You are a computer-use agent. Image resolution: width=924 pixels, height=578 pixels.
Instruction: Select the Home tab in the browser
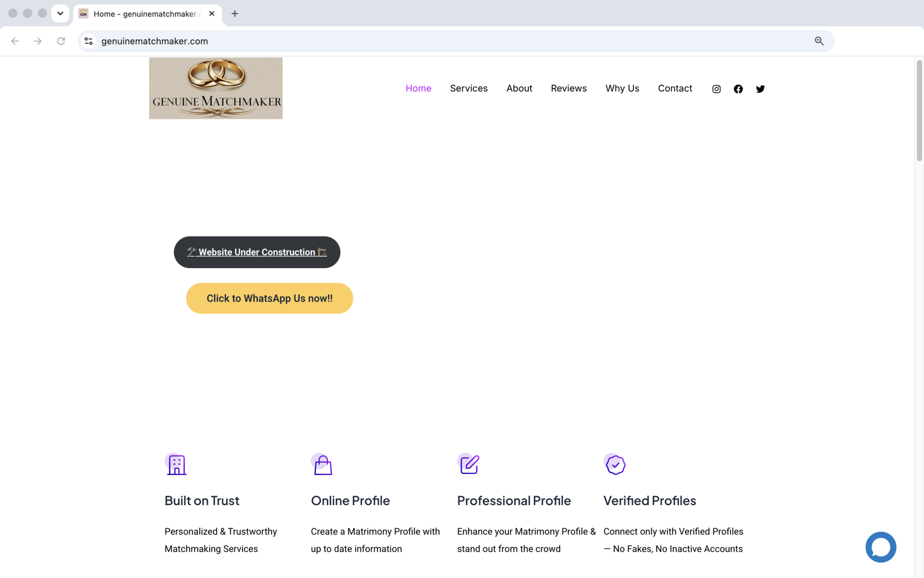coord(147,14)
